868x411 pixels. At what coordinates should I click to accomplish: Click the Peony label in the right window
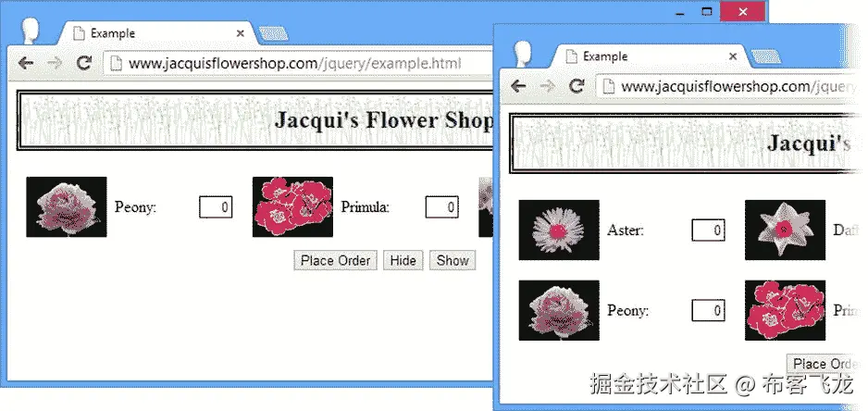(628, 311)
